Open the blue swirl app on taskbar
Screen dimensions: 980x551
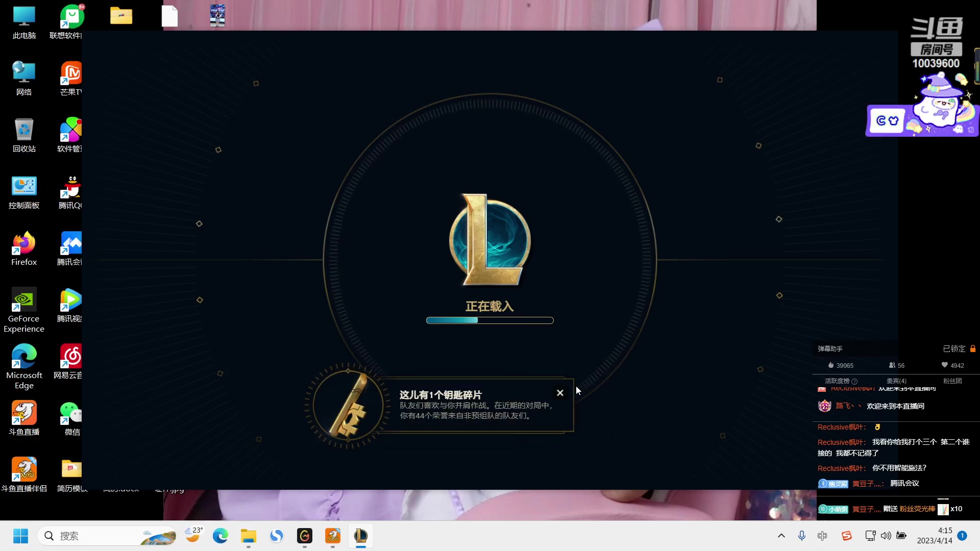tap(277, 536)
